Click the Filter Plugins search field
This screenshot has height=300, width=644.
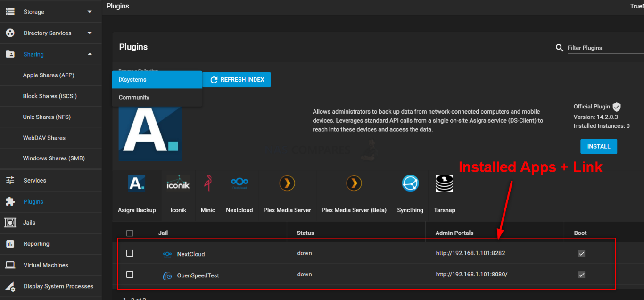pyautogui.click(x=605, y=48)
